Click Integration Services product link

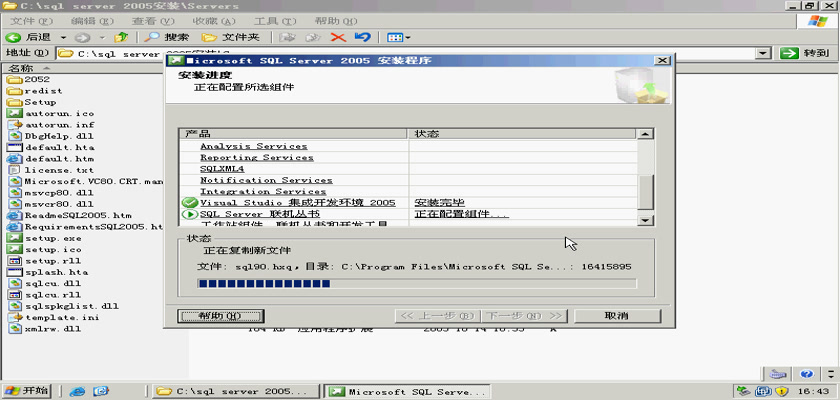coord(263,191)
